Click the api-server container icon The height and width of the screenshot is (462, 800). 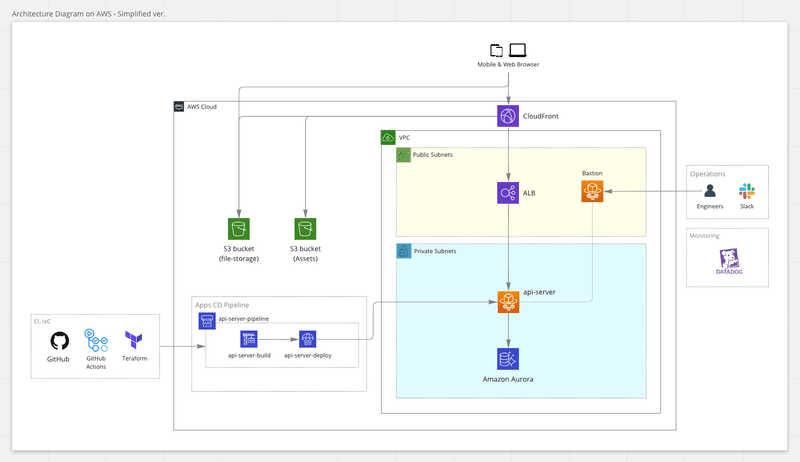click(x=508, y=302)
